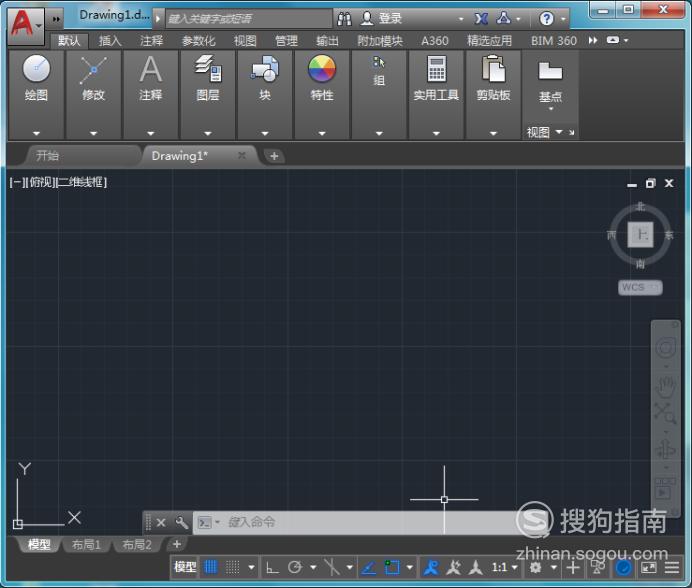Close the command line with its X icon
The image size is (692, 588).
click(161, 523)
